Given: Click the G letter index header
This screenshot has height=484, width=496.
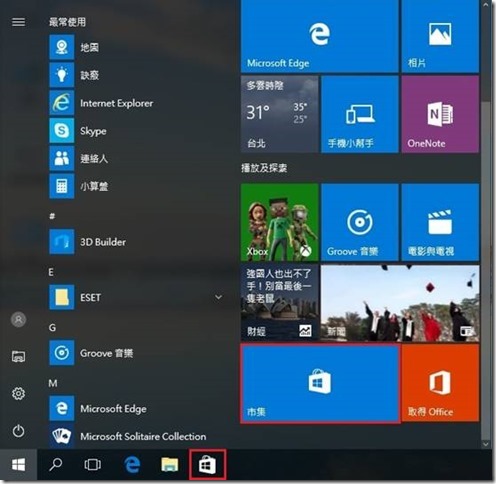Looking at the screenshot, I should 52,328.
